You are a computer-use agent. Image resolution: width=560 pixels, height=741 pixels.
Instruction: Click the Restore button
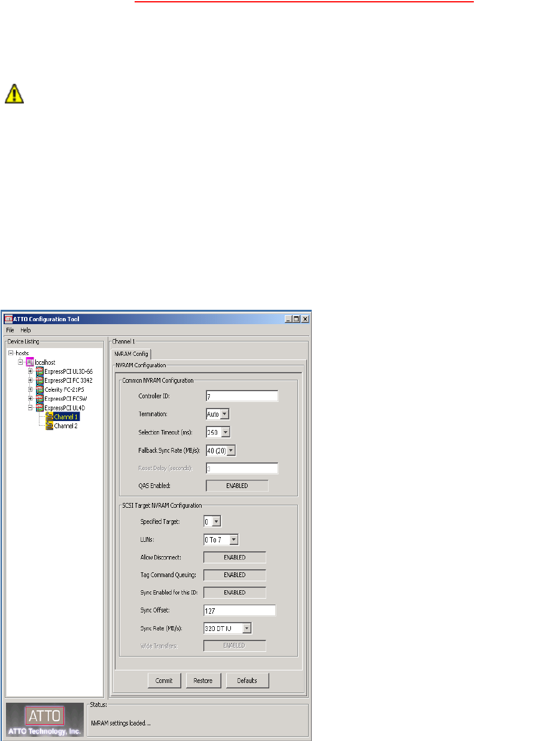click(203, 681)
